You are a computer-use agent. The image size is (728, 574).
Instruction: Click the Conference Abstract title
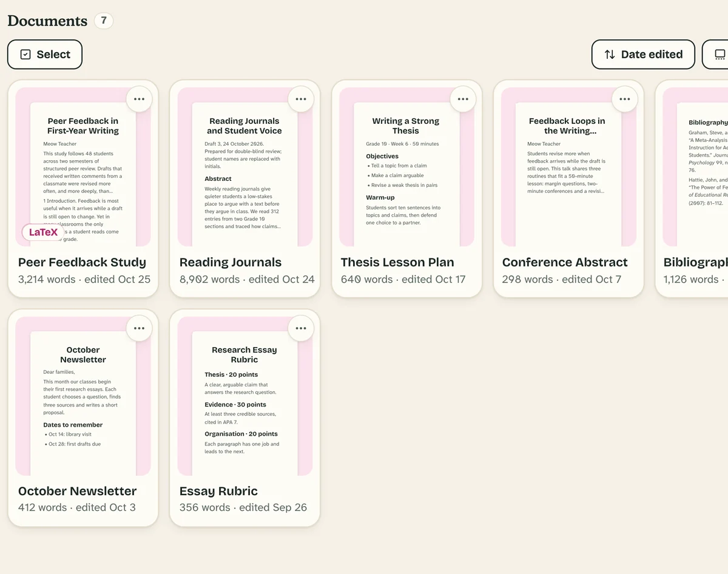coord(565,262)
